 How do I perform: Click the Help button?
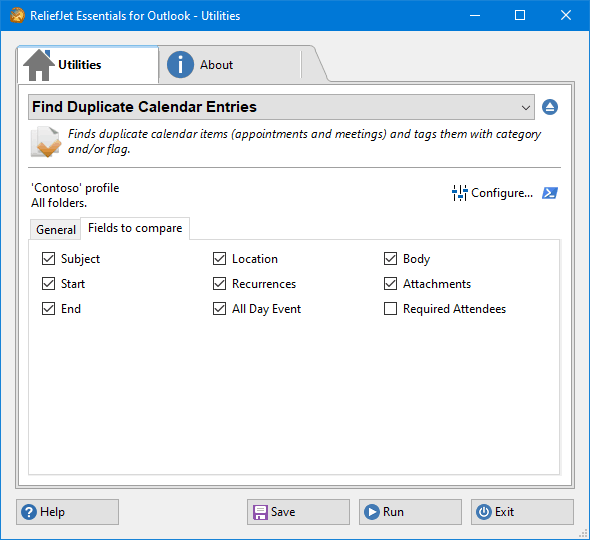67,512
